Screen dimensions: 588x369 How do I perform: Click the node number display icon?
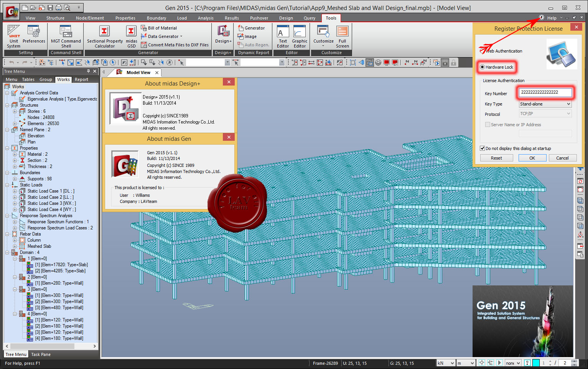coord(407,63)
